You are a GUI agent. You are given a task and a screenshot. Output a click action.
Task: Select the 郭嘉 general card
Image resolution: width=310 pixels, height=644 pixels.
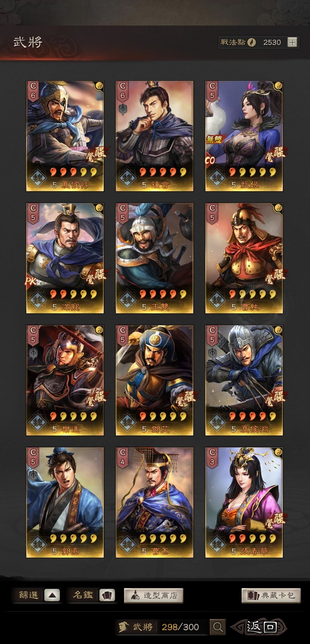pyautogui.click(x=65, y=502)
